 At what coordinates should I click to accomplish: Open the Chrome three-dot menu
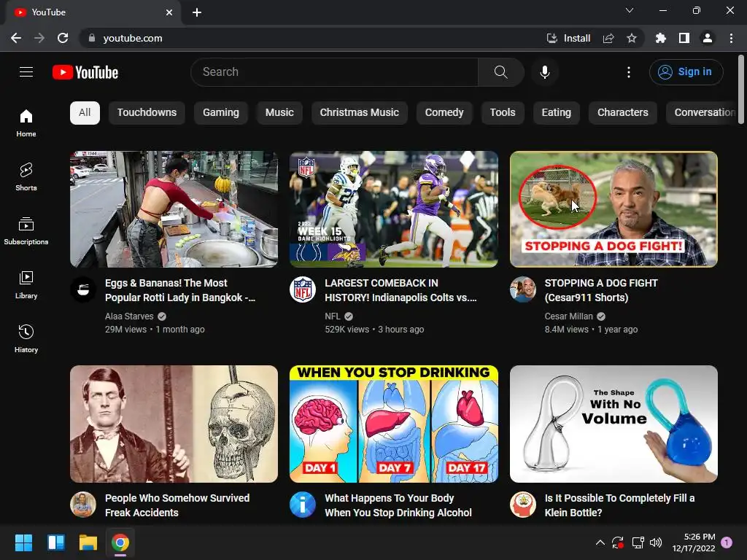coord(731,38)
